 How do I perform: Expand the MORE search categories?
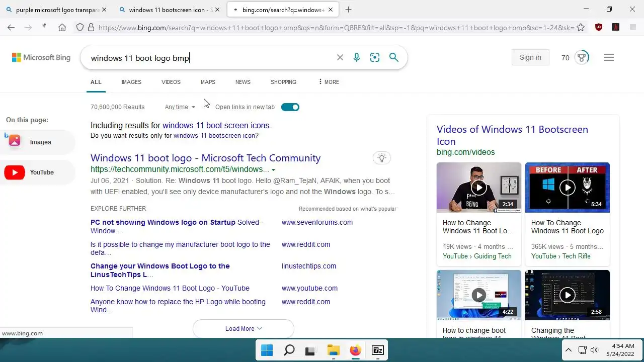tap(329, 82)
